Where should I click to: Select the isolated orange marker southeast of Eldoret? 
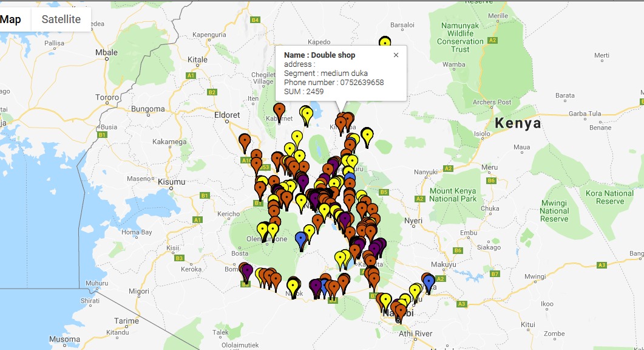244,141
